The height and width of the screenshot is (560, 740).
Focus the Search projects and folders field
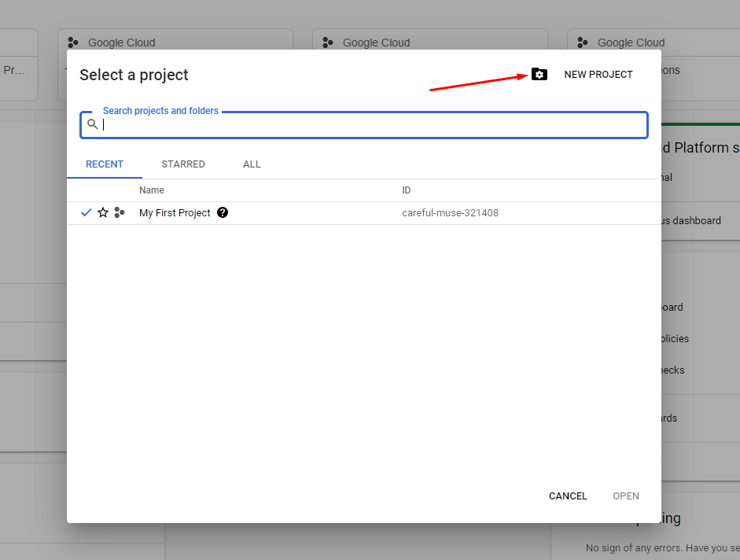(x=370, y=125)
